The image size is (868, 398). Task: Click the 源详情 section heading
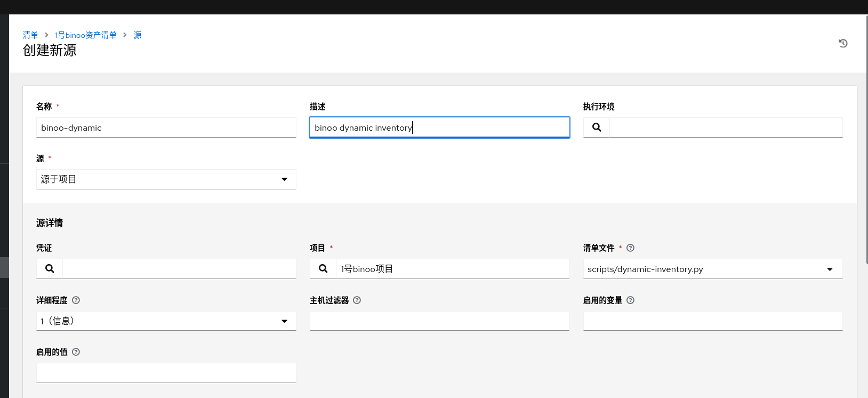tap(50, 223)
